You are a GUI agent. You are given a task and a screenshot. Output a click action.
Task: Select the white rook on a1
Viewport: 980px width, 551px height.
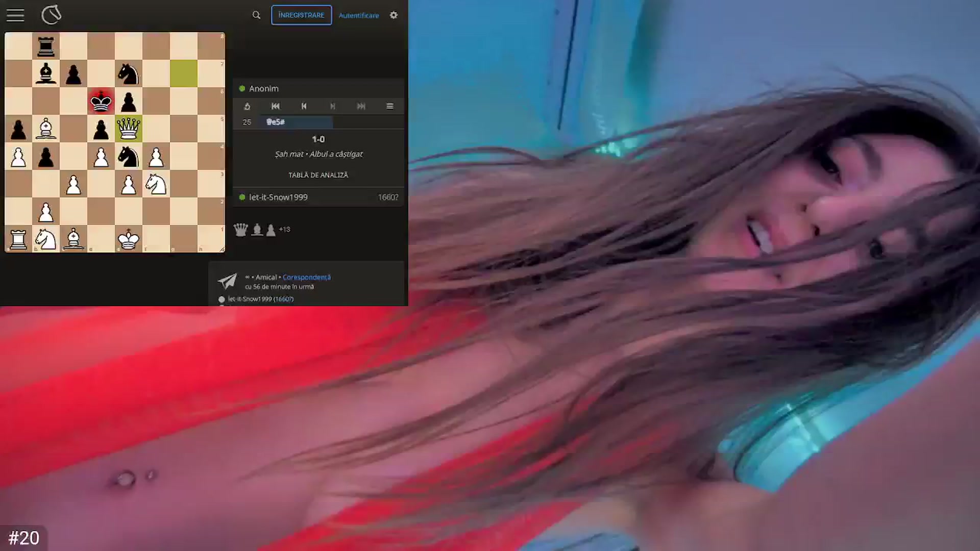pyautogui.click(x=18, y=239)
